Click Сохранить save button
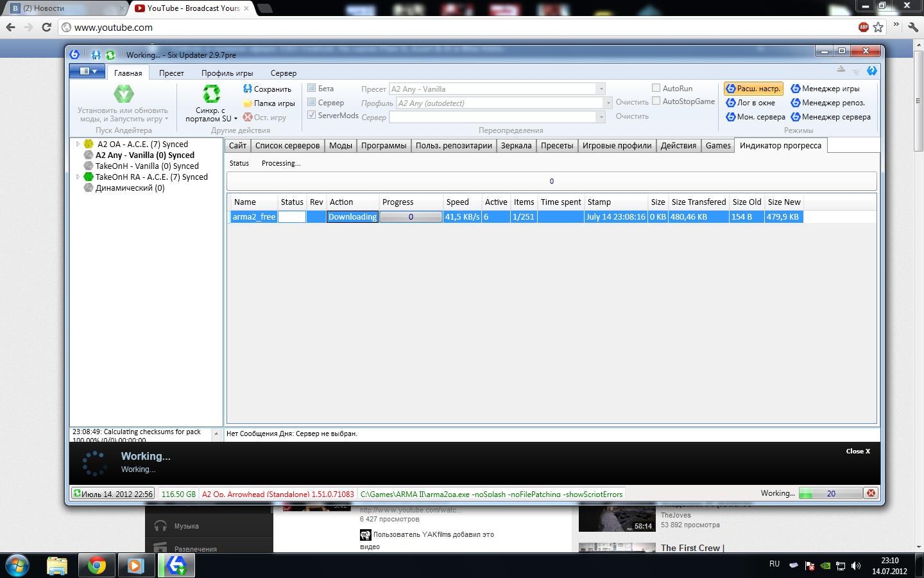This screenshot has height=578, width=924. point(267,89)
